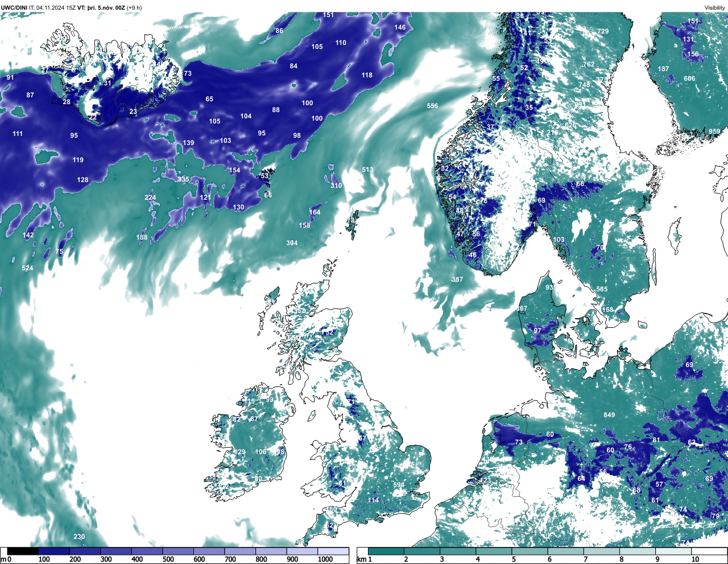Click the value 959 near Finland's south coast
The height and width of the screenshot is (564, 728).
714,131
